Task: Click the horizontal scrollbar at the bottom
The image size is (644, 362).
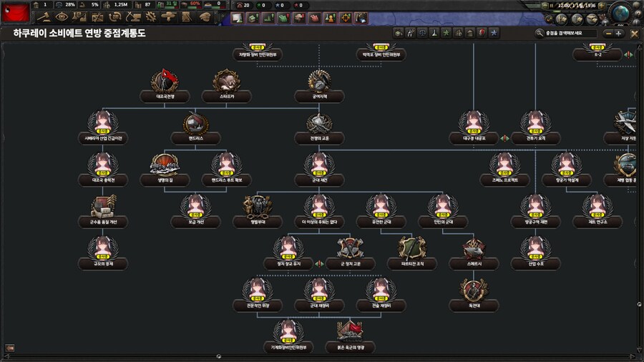Action: click(322, 356)
